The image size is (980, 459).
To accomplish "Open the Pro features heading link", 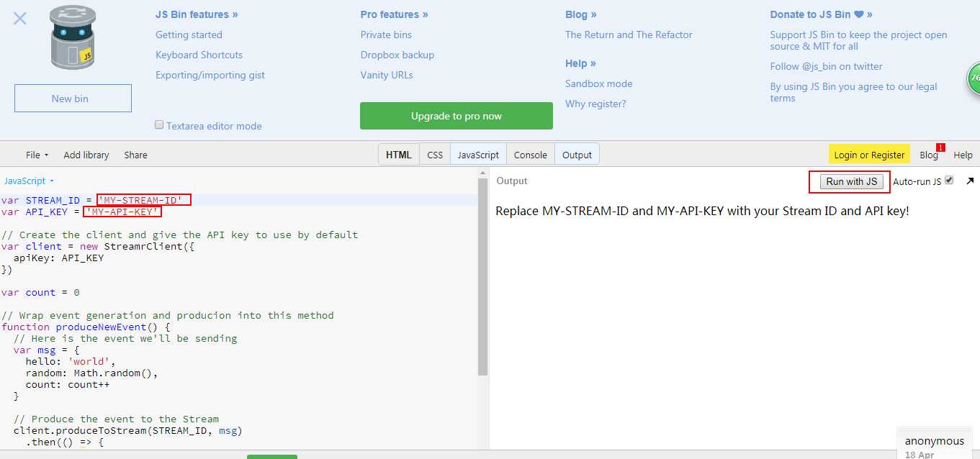I will pyautogui.click(x=395, y=14).
